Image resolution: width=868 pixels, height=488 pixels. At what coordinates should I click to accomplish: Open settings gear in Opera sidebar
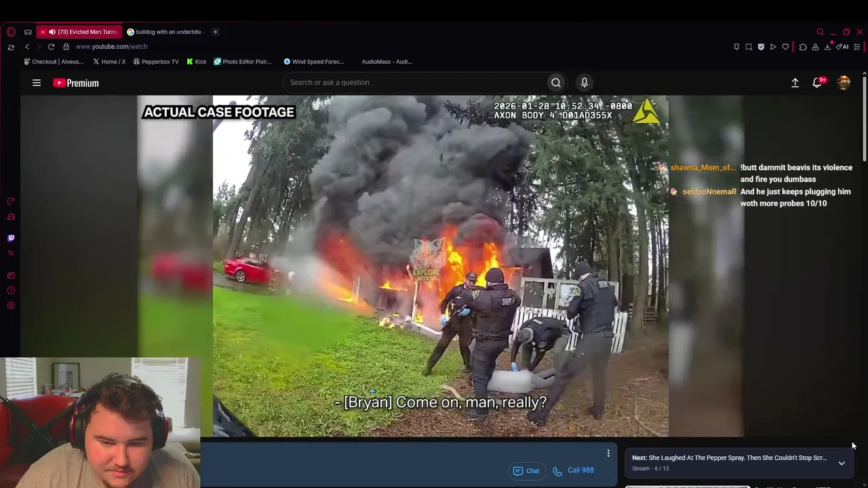[11, 306]
